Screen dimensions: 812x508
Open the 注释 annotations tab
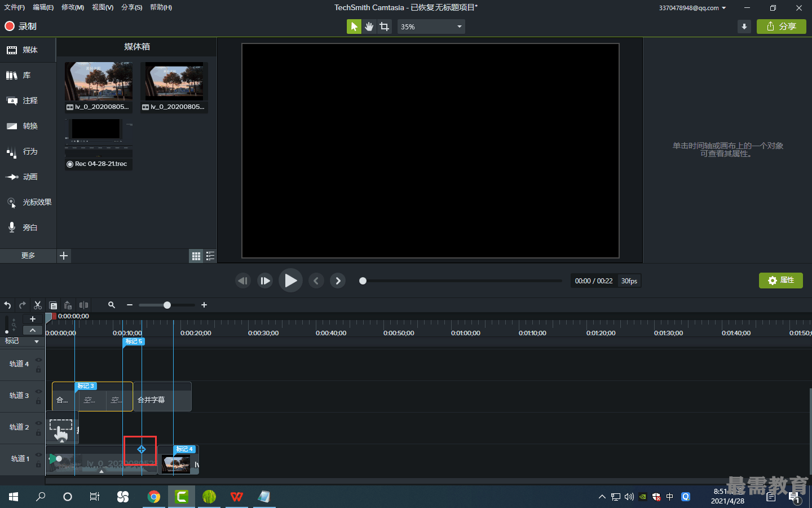[28, 100]
